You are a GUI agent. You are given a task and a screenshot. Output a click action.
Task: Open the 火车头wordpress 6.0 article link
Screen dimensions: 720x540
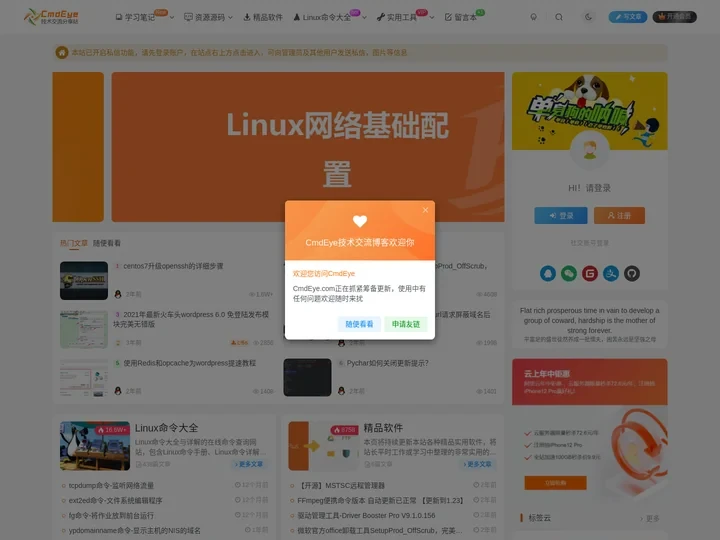[x=191, y=319]
